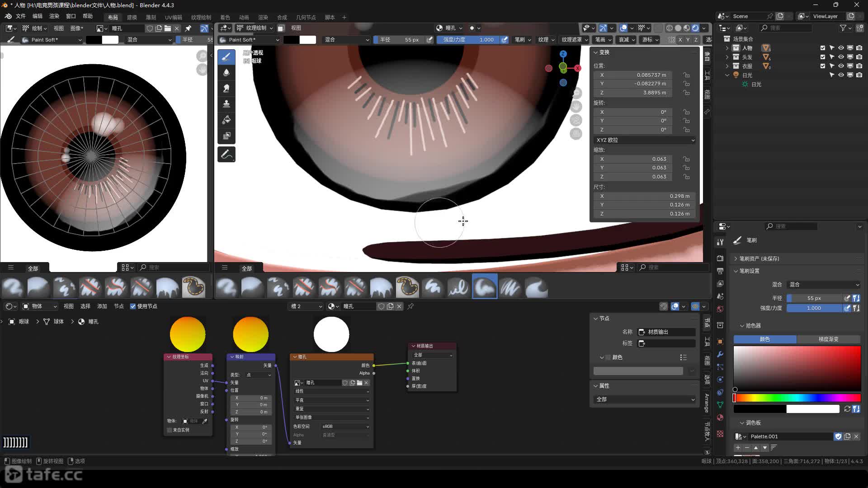Uncheck exclude checkbox for 衣服 collection
Screen dimensions: 868x488
tap(823, 66)
